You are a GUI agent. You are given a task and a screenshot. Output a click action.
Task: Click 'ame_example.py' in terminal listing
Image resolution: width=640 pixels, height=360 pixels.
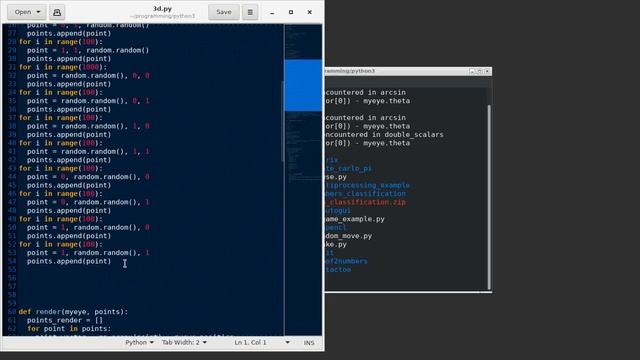coord(355,219)
